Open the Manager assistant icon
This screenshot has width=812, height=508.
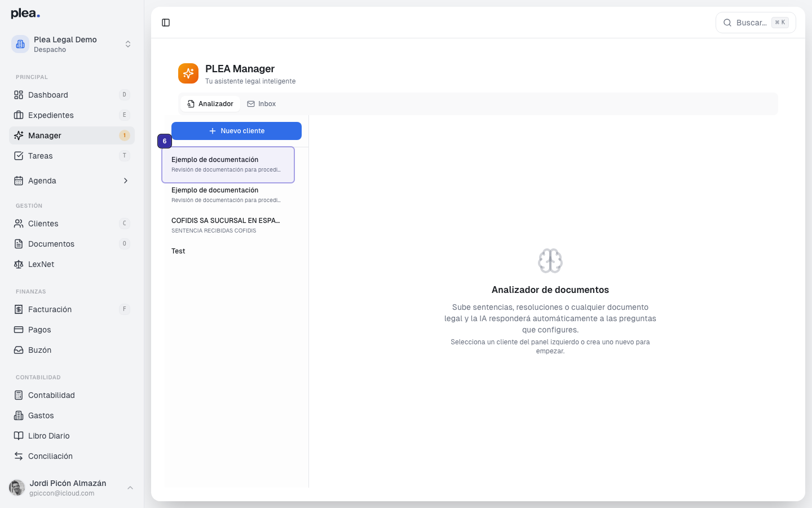point(19,135)
